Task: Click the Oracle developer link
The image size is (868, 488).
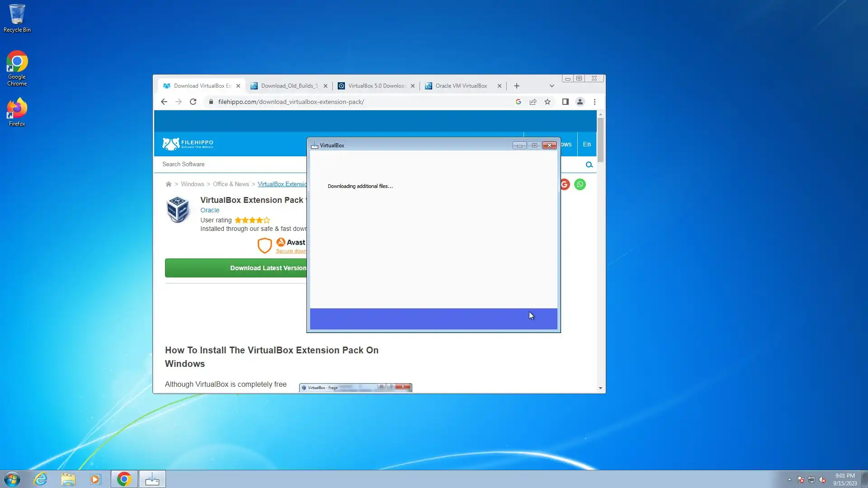Action: [x=210, y=210]
